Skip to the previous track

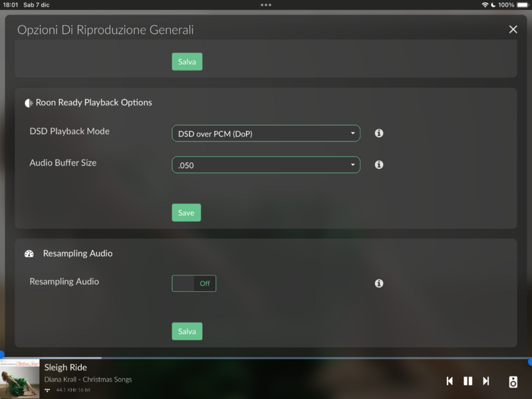(x=450, y=381)
